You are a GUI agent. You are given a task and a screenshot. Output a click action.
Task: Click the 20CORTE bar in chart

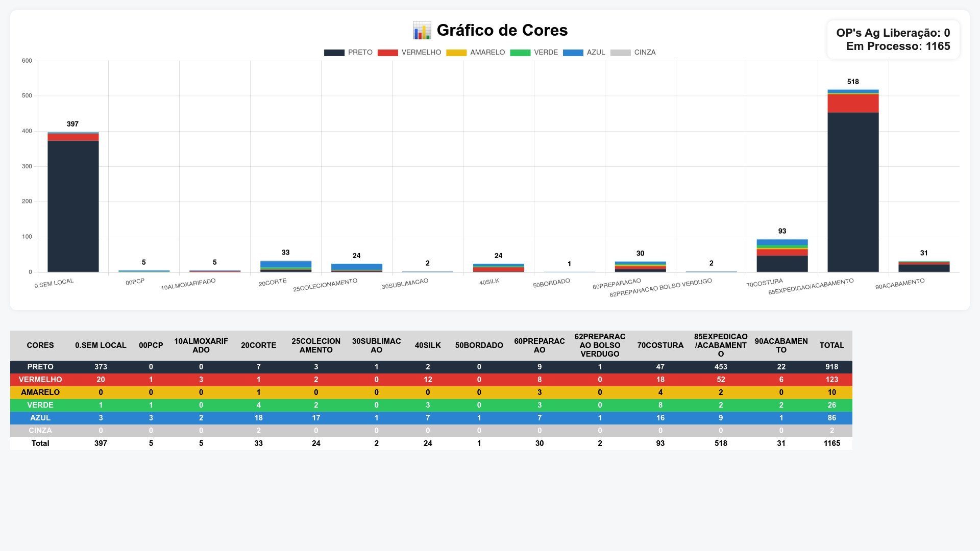click(x=286, y=265)
